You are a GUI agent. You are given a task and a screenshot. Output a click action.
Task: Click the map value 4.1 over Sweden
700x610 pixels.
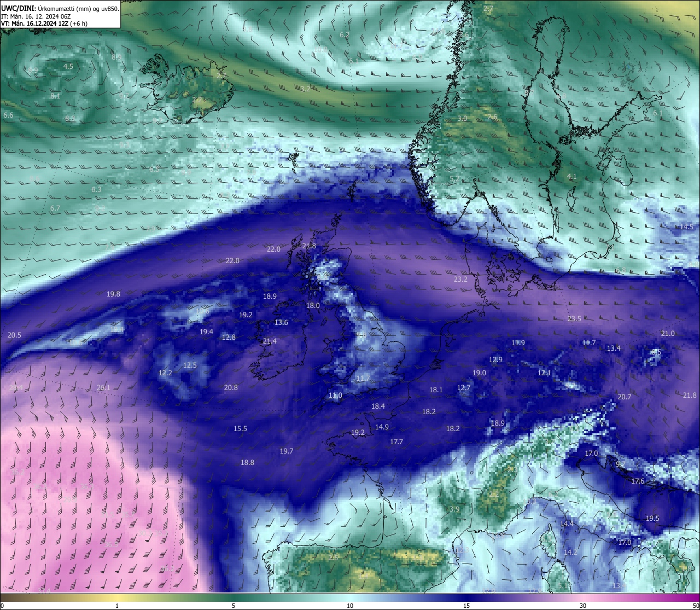point(571,176)
